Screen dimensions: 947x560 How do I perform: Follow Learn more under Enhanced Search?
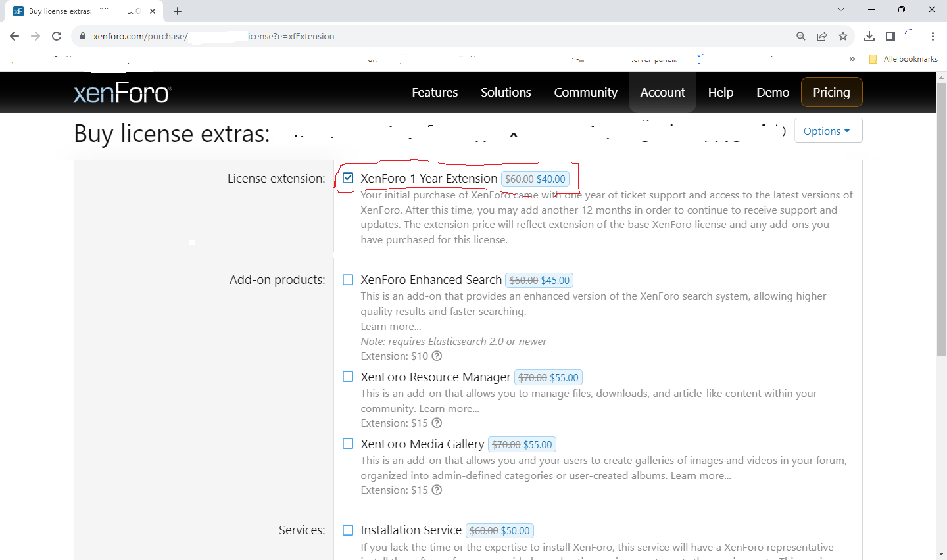[x=391, y=327]
